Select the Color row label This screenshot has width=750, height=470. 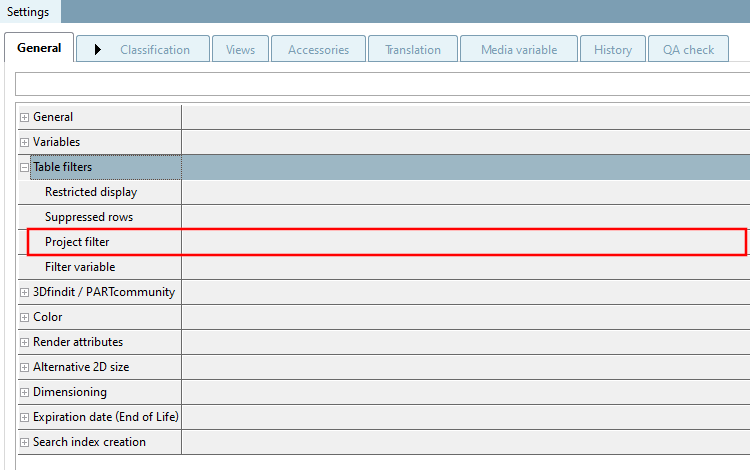tap(48, 317)
